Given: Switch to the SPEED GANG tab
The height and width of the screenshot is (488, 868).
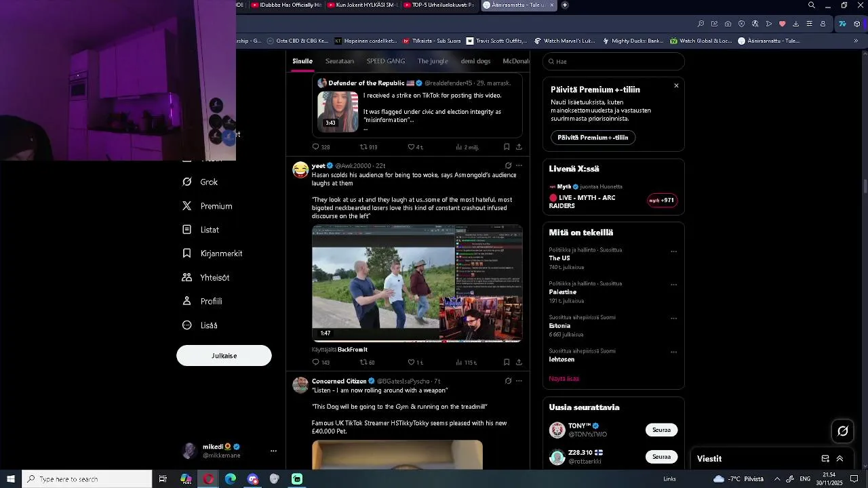Looking at the screenshot, I should tap(386, 61).
